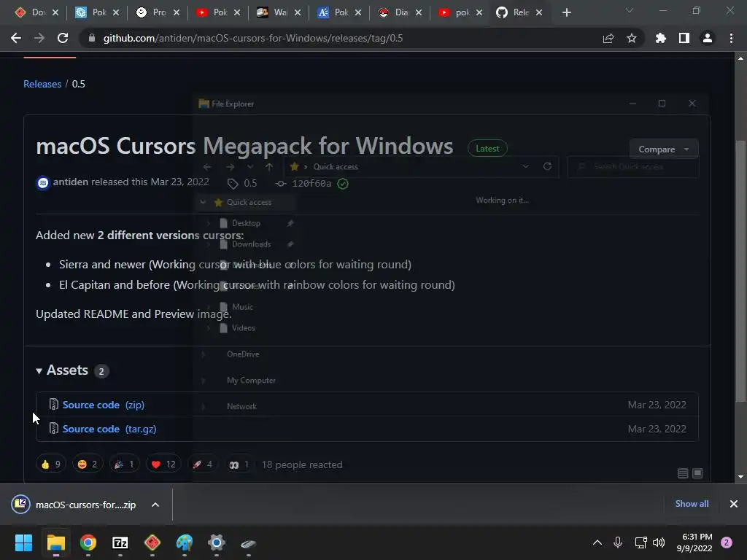
Task: Click the Search Quick access field
Action: tap(633, 167)
